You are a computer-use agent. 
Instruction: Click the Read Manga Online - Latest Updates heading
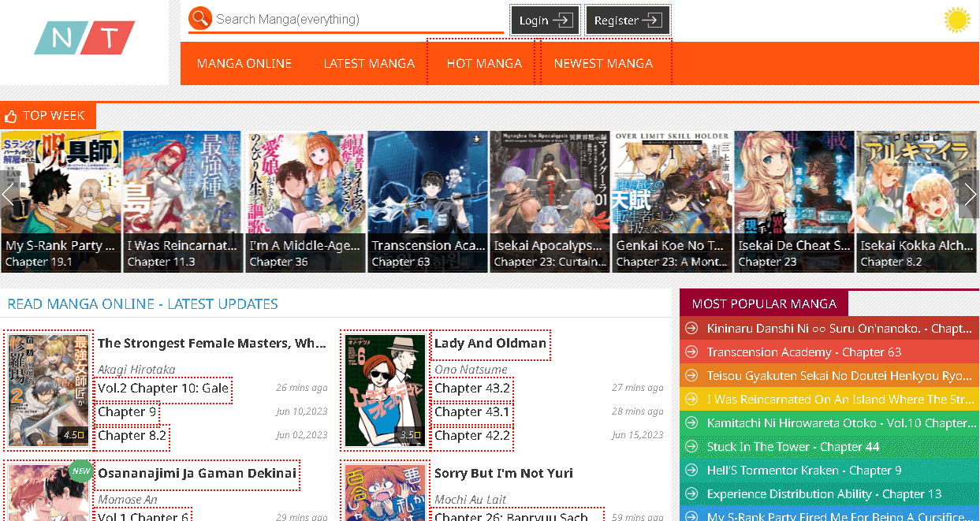pyautogui.click(x=143, y=303)
